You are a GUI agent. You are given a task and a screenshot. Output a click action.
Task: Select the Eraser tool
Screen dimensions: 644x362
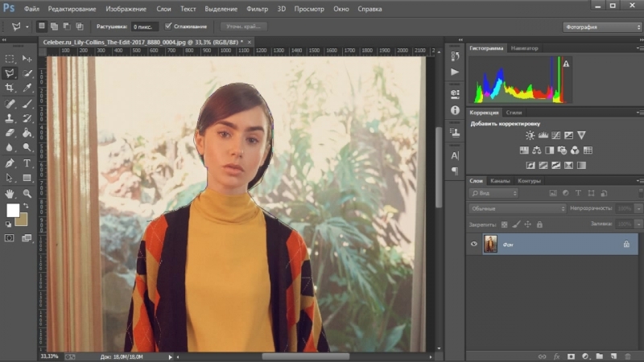click(10, 133)
